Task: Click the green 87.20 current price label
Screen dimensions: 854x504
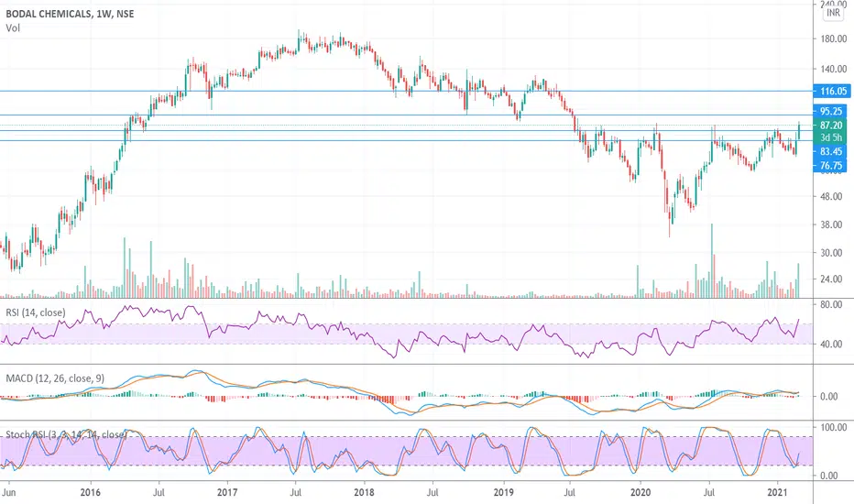Action: [830, 126]
